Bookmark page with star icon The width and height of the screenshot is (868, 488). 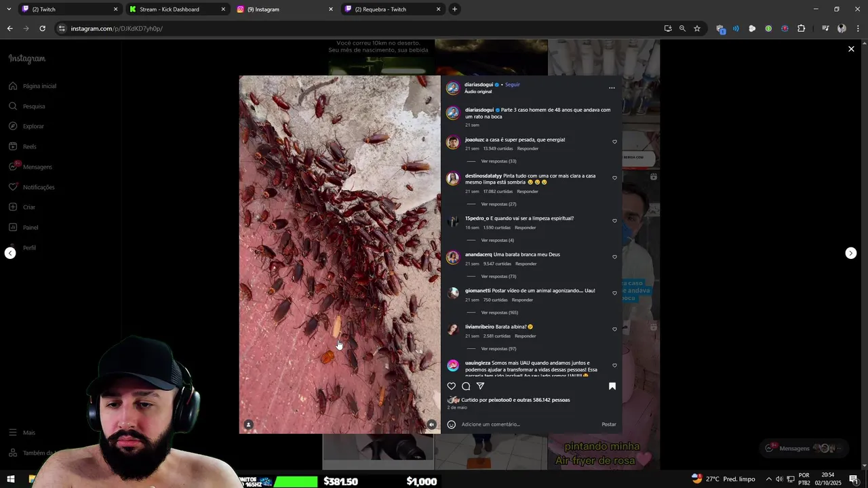click(697, 28)
